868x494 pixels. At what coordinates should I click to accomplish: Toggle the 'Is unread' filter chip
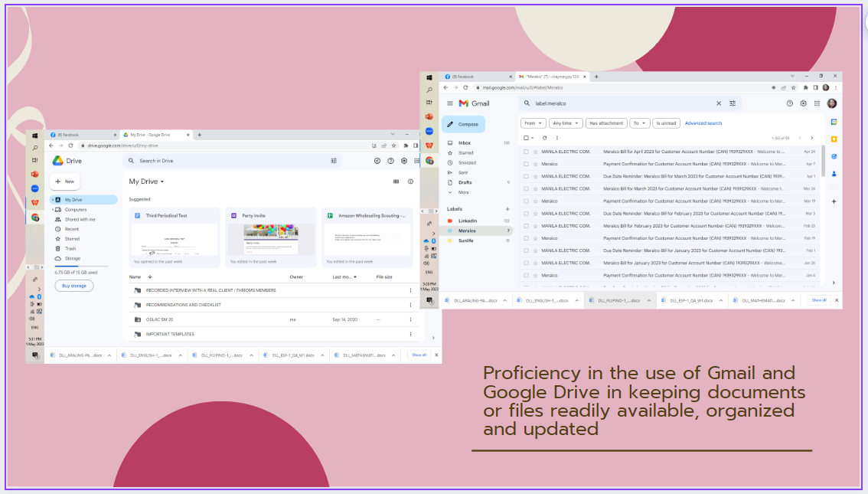666,123
